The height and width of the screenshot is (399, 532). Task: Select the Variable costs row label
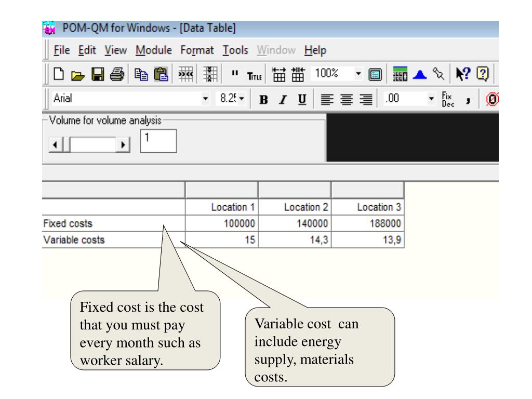tap(114, 240)
